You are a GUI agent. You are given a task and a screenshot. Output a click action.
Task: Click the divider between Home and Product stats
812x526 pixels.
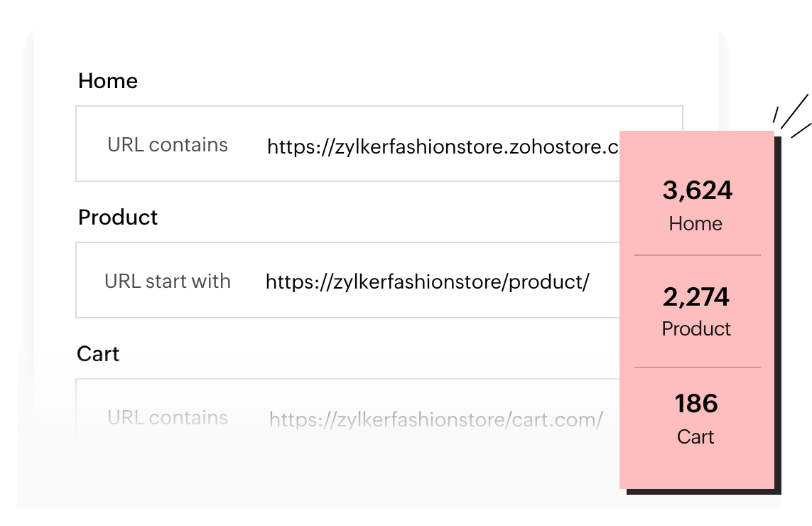[697, 254]
